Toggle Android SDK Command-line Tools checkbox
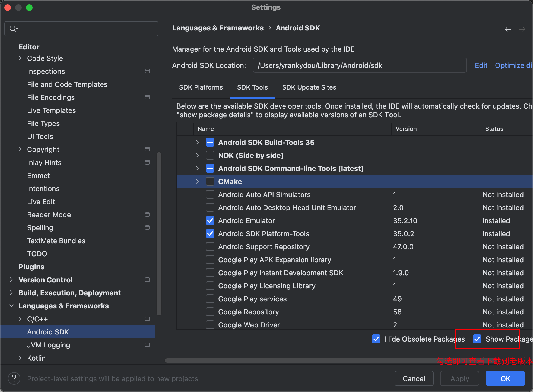 pyautogui.click(x=210, y=168)
